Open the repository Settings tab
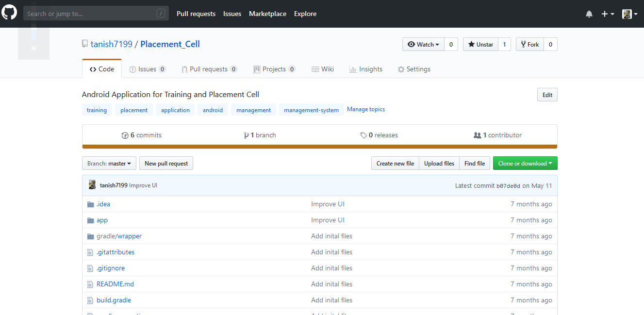This screenshot has height=315, width=644. [414, 69]
